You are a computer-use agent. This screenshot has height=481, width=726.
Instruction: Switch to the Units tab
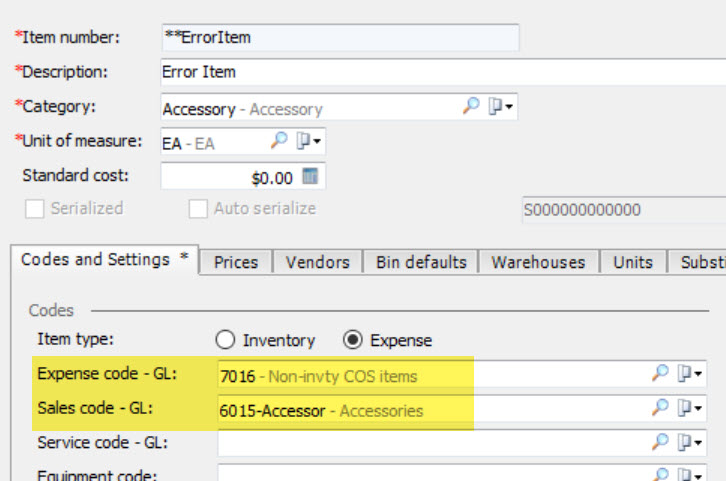pos(633,262)
